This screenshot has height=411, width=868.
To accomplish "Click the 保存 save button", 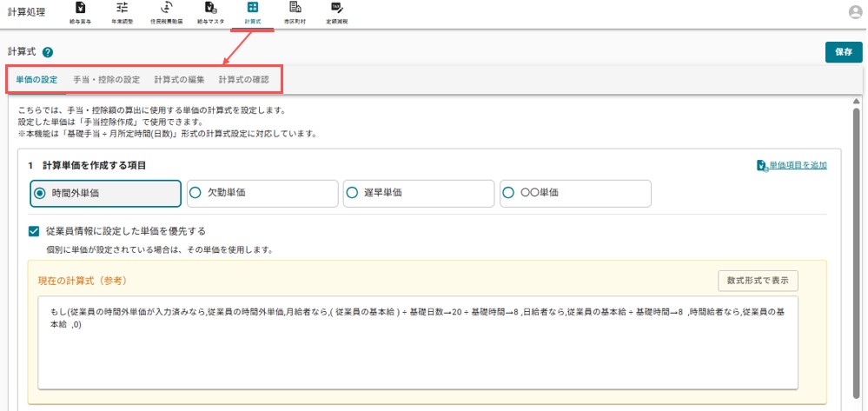I will coord(844,52).
